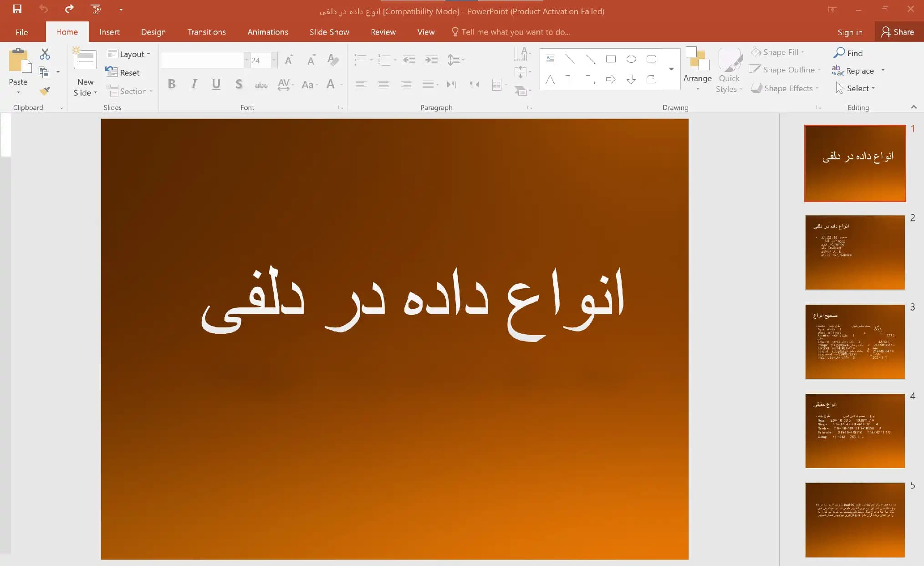
Task: Toggle Strikethrough formatting
Action: click(261, 85)
